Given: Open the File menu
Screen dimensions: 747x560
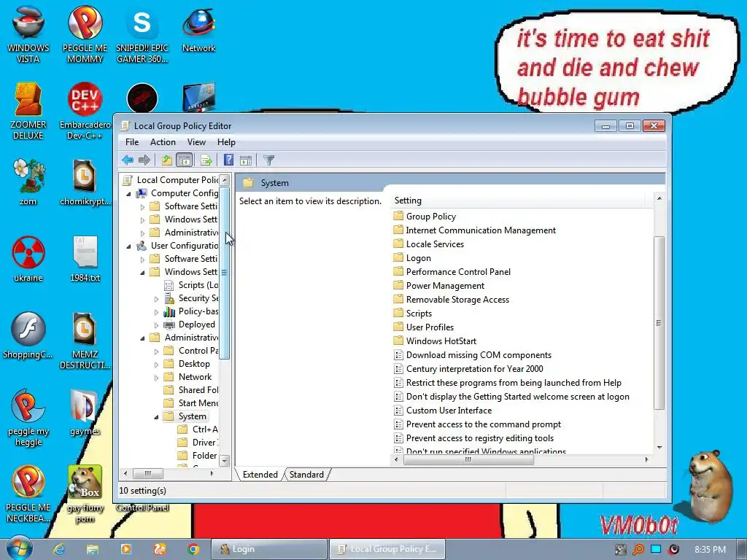Looking at the screenshot, I should (x=132, y=142).
